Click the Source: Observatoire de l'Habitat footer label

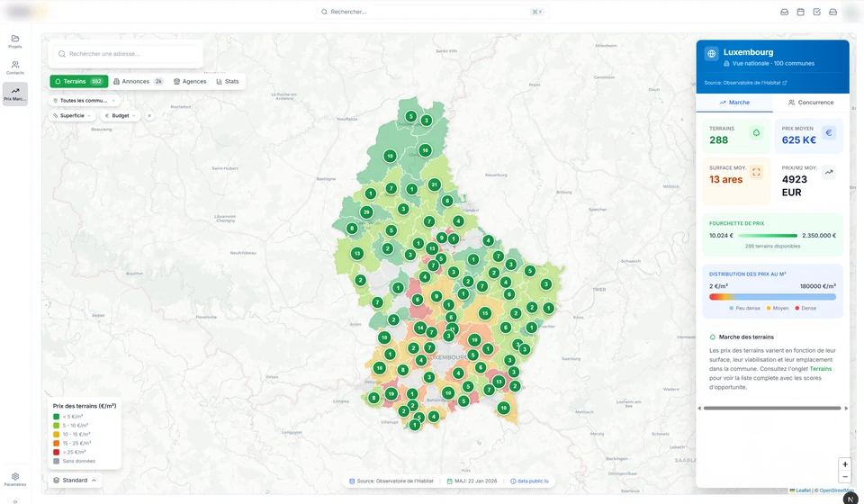point(391,481)
